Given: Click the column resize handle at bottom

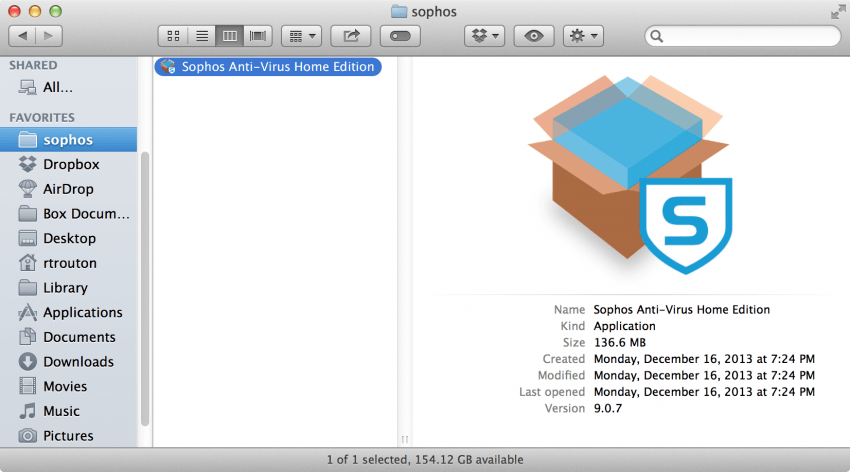Looking at the screenshot, I should 404,439.
